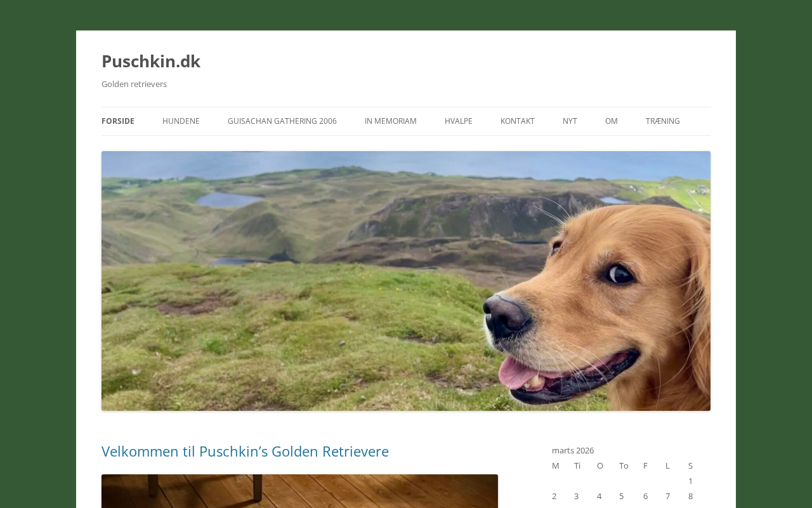Image resolution: width=812 pixels, height=508 pixels.
Task: Click the 'S' weekday column header
Action: pos(691,465)
